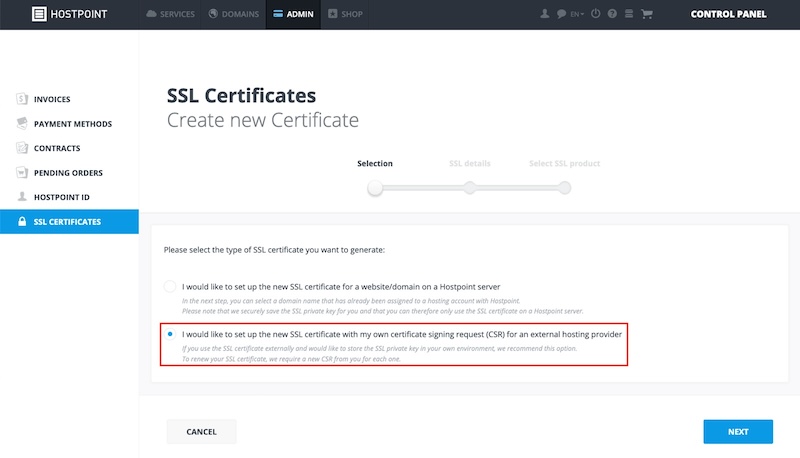Click the SSL details step marker circle
Image resolution: width=800 pixels, height=458 pixels.
click(x=469, y=188)
